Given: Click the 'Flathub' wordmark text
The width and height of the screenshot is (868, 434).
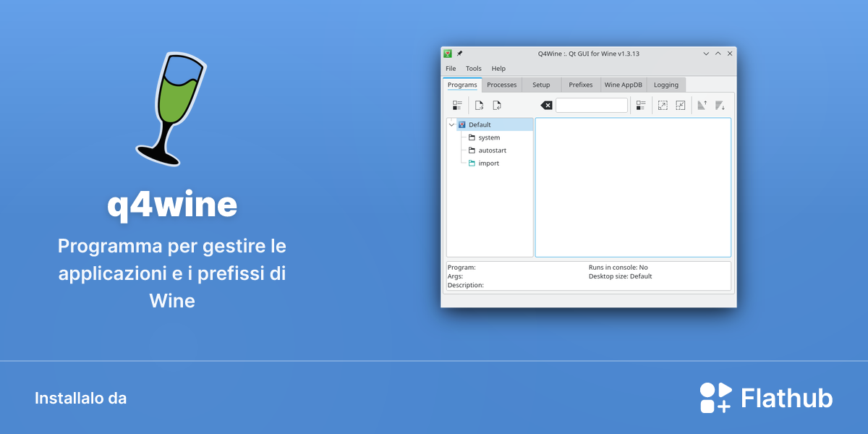Looking at the screenshot, I should point(787,398).
